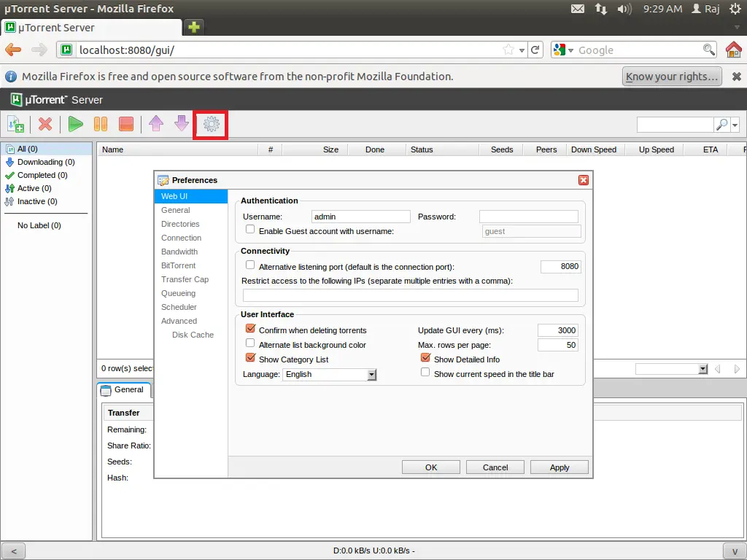Open the mail indicator in system panel
Screen dimensions: 747x560
578,9
